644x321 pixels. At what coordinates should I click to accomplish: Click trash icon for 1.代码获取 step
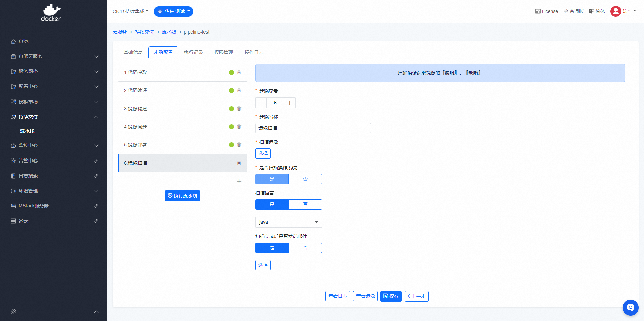point(239,72)
